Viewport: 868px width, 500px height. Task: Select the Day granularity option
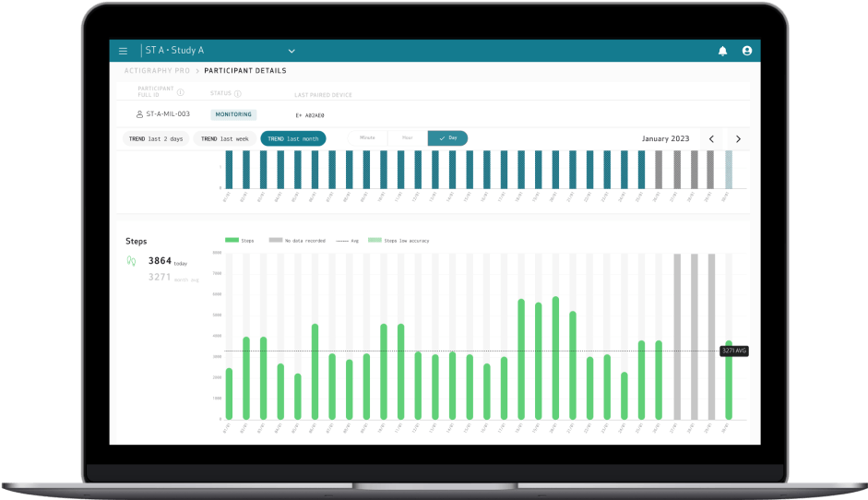[x=447, y=137]
